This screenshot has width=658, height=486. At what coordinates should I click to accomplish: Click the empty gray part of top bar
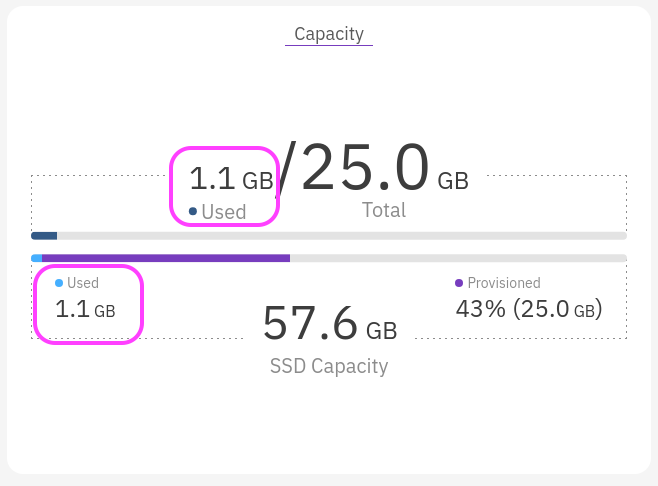[x=342, y=236]
